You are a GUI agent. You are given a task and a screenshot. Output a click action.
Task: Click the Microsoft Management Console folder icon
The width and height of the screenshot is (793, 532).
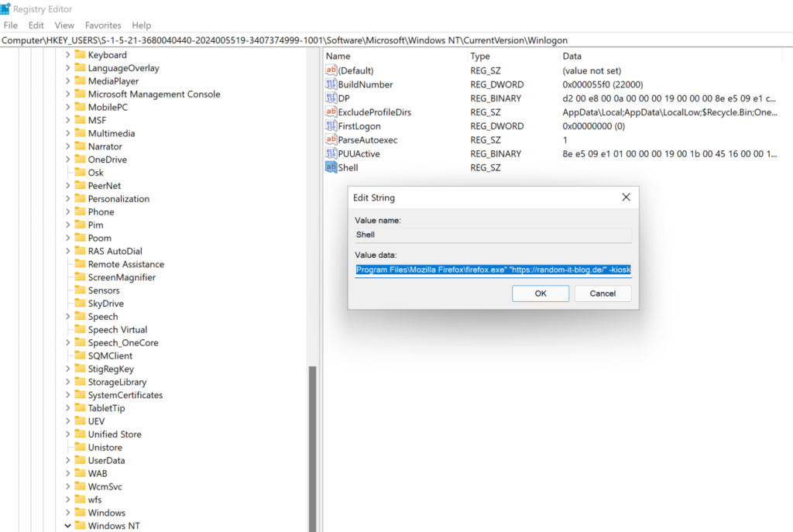(80, 94)
